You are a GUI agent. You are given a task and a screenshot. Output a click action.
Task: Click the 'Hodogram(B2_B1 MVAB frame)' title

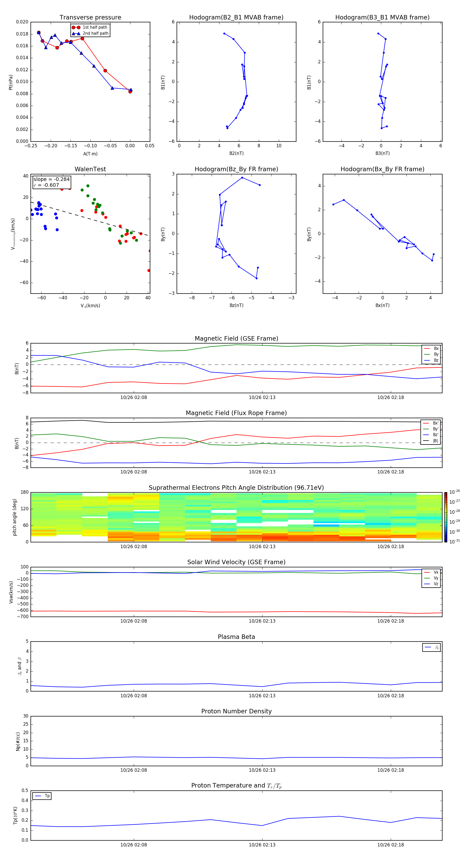pos(236,18)
